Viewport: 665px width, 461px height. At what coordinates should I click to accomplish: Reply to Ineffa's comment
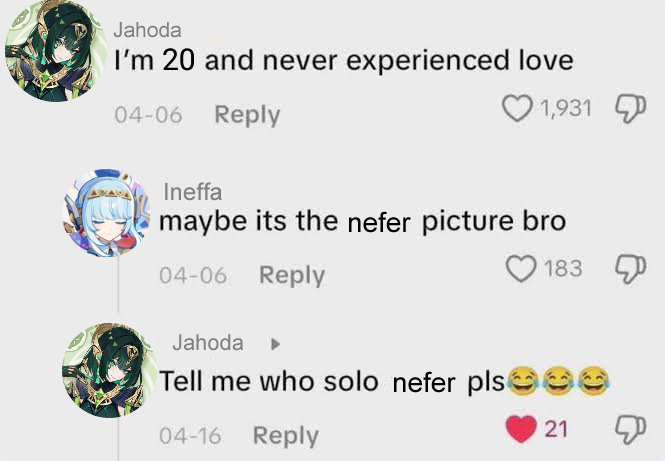(292, 275)
